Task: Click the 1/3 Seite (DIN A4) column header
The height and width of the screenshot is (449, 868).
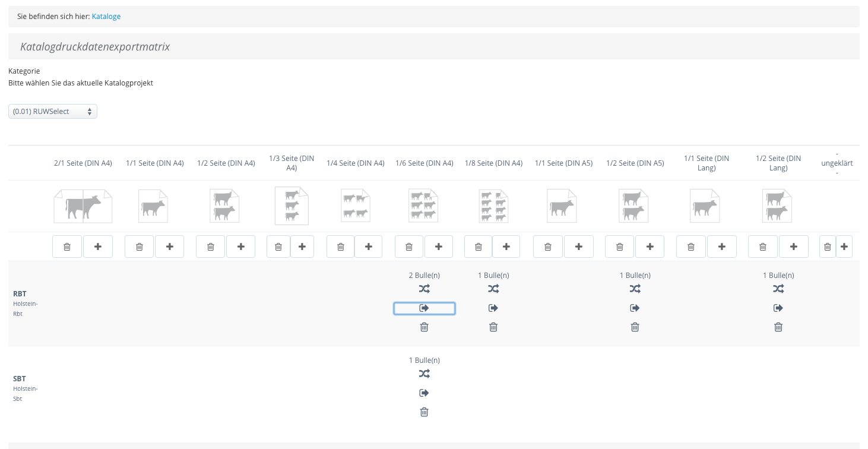Action: (291, 163)
